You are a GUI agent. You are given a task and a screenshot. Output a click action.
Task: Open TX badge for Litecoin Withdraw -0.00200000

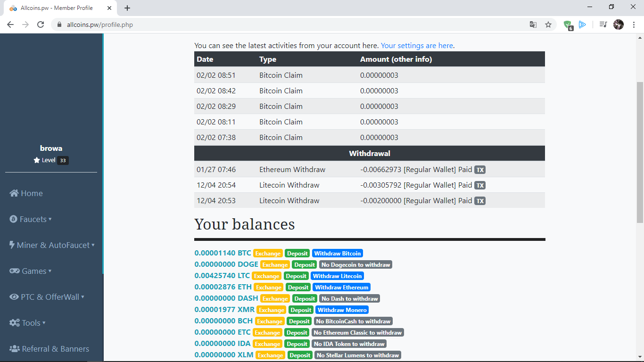(x=479, y=201)
